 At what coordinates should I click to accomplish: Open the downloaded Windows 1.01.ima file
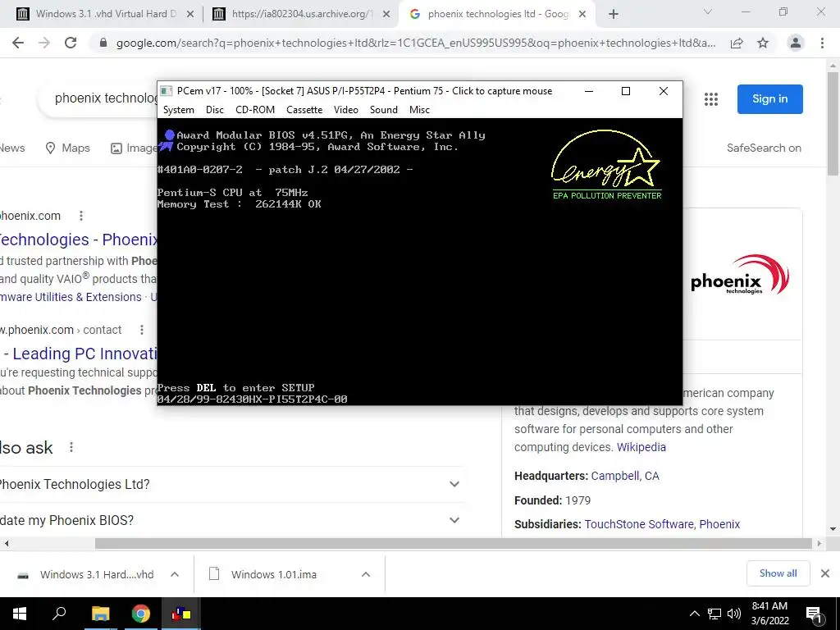point(263,575)
